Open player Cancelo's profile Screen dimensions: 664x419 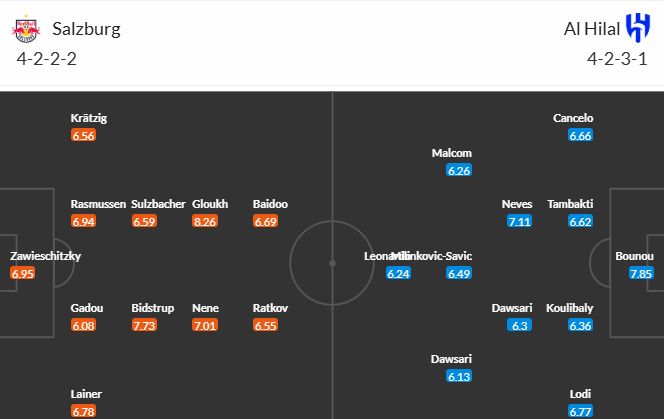[573, 118]
